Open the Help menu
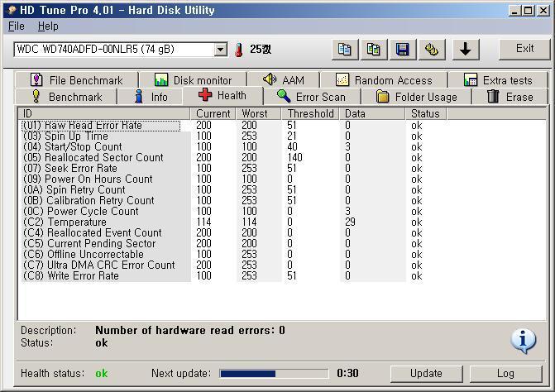555x392 pixels. [48, 26]
